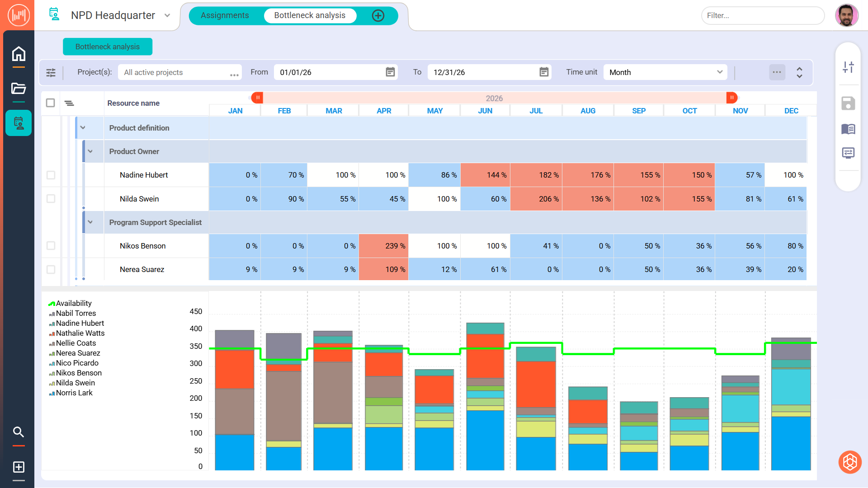Open filter settings sliders icon
The image size is (868, 488).
click(51, 72)
